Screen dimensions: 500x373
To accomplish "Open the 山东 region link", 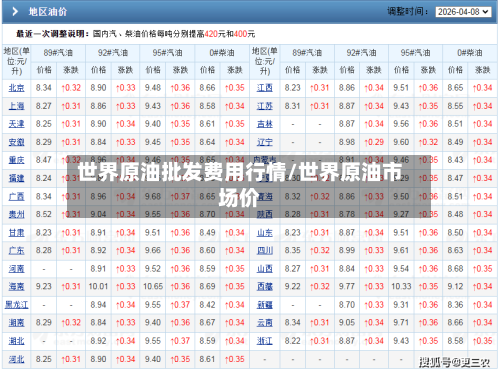I will point(265,233).
